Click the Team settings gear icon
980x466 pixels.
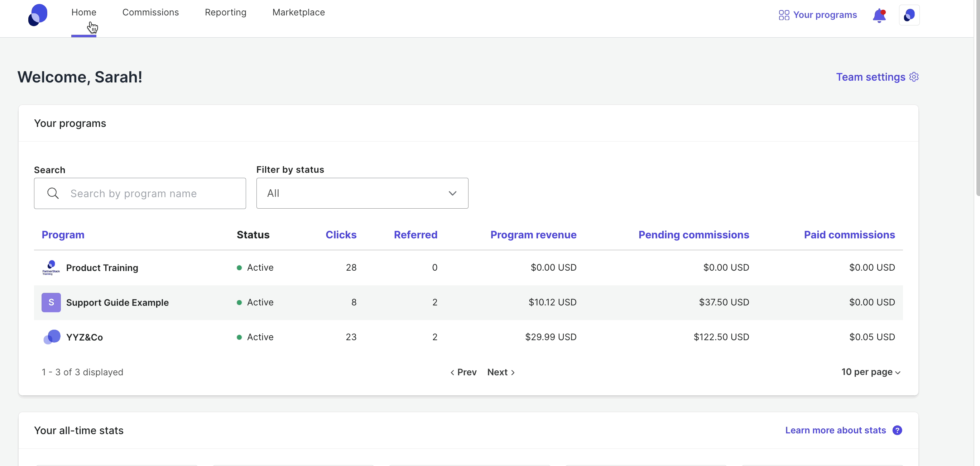(914, 77)
